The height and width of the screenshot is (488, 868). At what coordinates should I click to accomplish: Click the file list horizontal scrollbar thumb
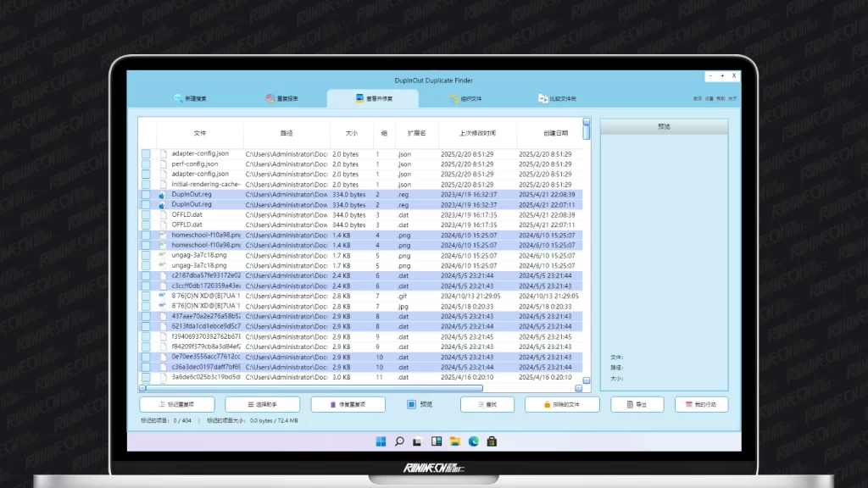[312, 389]
